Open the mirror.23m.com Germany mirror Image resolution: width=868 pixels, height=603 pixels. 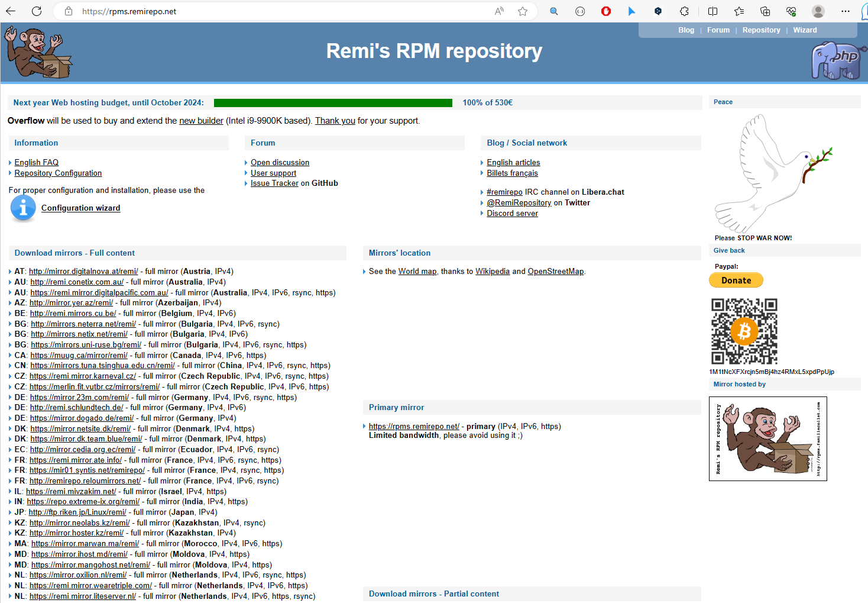pyautogui.click(x=79, y=398)
